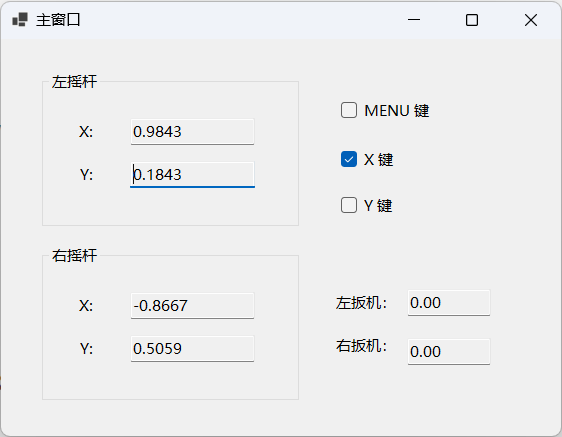Minimize the 主窗口 window
562x437 pixels.
coord(414,20)
